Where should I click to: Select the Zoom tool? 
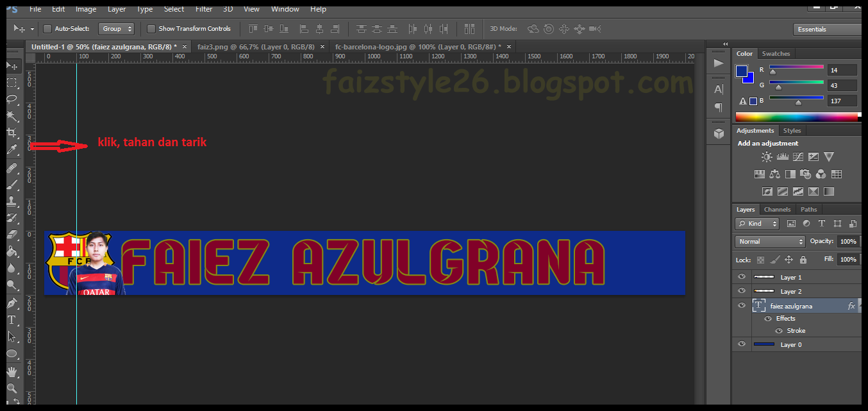pyautogui.click(x=12, y=388)
